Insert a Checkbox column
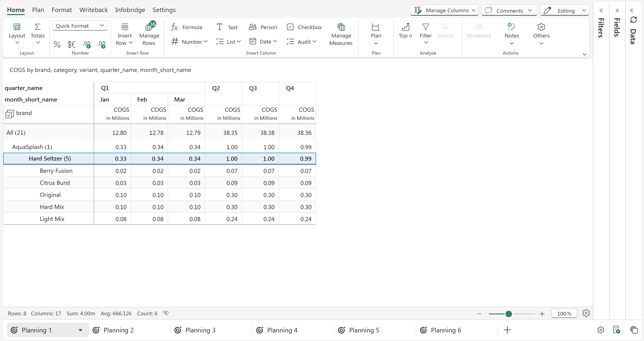 click(304, 27)
